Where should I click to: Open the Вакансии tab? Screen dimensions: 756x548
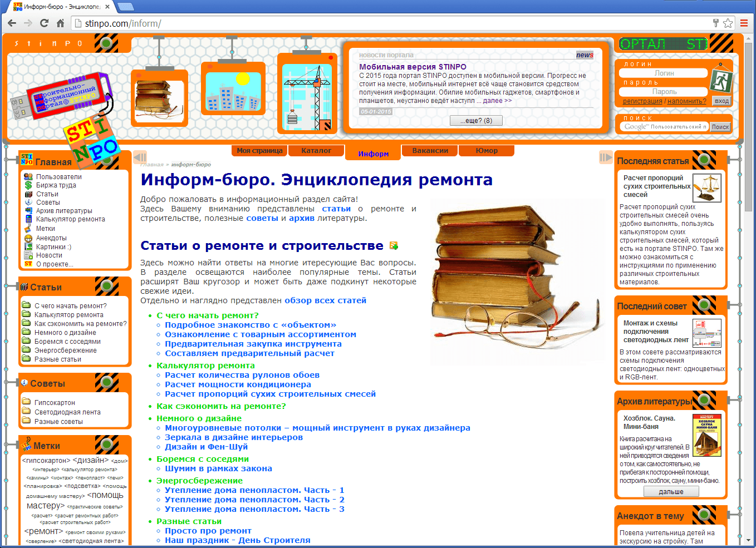(430, 151)
